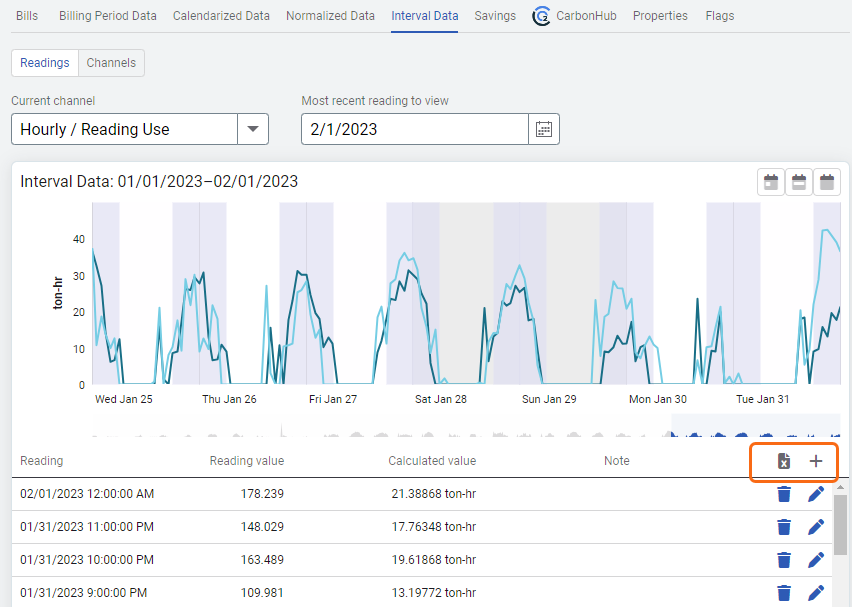Delete the 01/31/2023 11:00:00 PM reading

coord(784,527)
